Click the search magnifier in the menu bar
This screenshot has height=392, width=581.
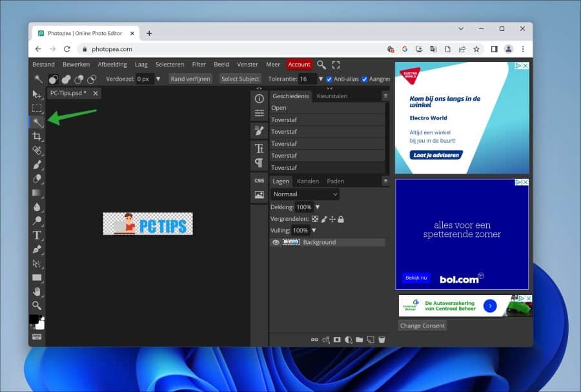(x=321, y=65)
